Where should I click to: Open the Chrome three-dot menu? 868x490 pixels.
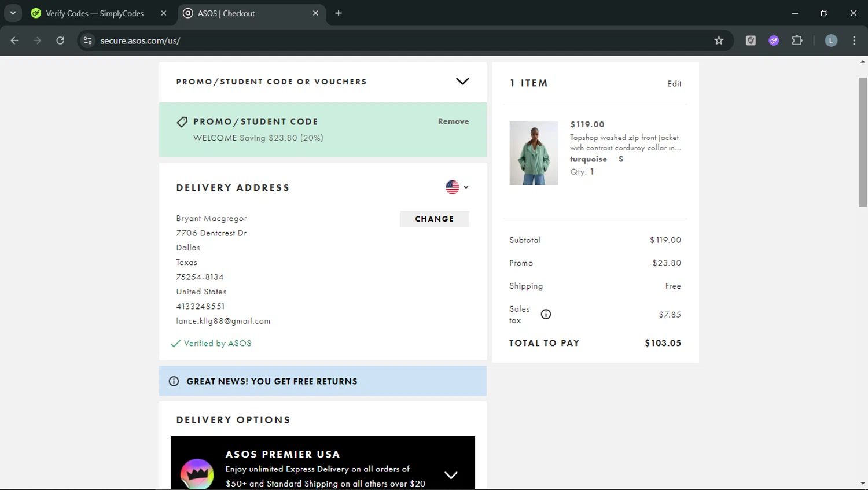[854, 40]
